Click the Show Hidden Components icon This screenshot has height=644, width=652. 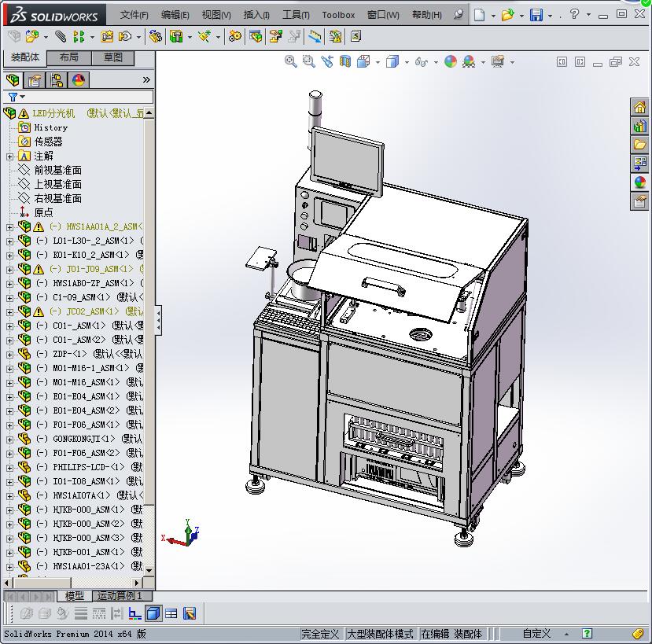point(156,37)
